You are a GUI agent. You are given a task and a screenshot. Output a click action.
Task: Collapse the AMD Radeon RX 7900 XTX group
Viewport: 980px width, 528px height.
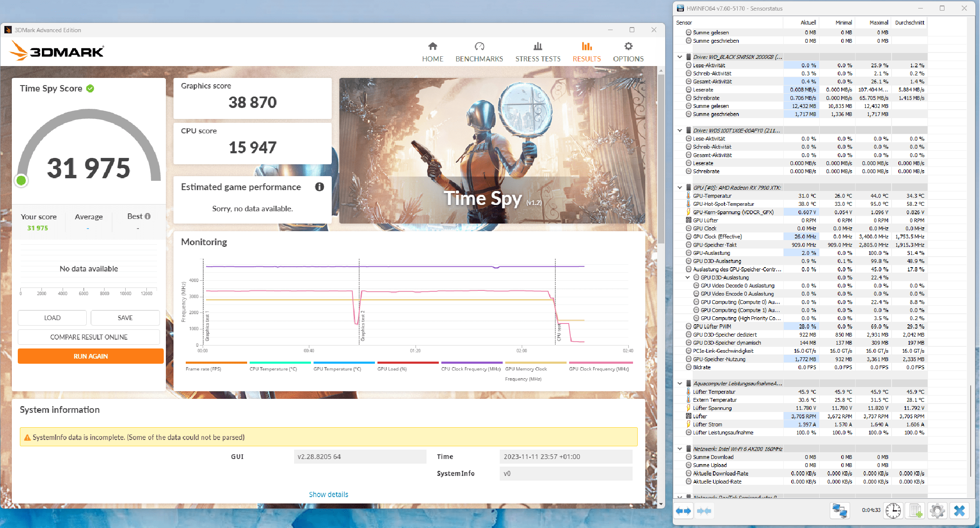[680, 188]
